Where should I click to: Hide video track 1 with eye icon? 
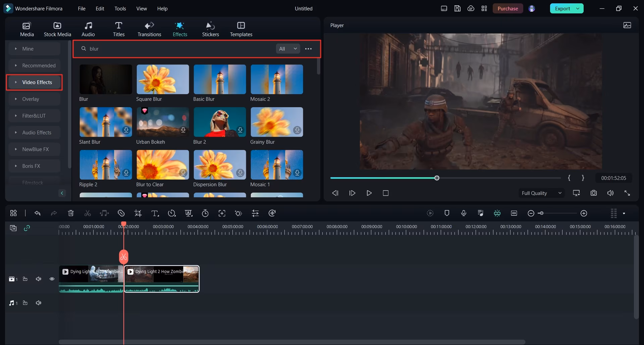[52, 279]
